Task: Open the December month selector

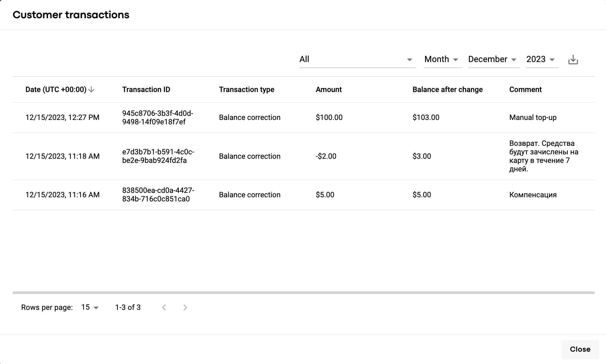Action: [x=493, y=59]
